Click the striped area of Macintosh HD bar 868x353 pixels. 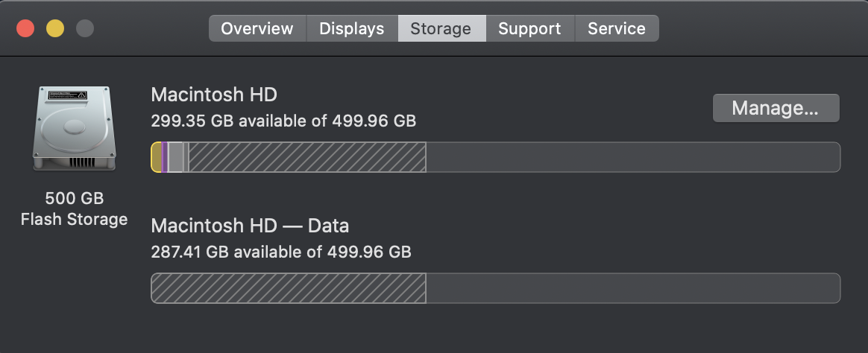306,158
